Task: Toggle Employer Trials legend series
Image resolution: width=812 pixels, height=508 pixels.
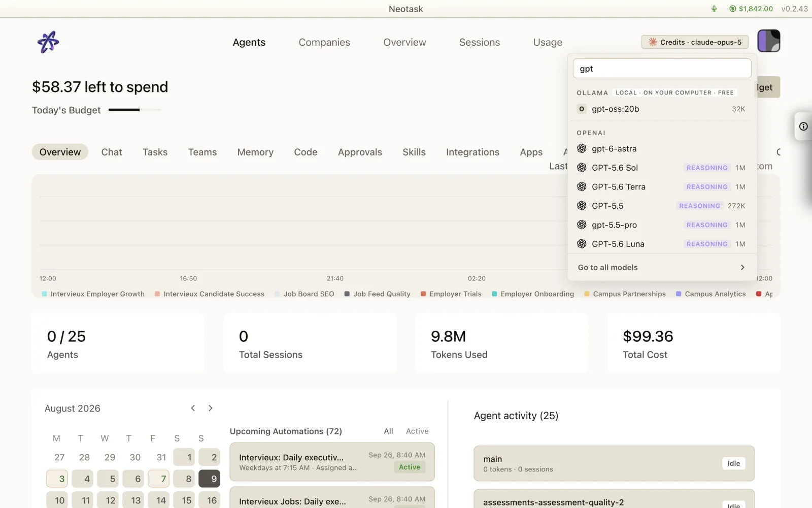Action: click(451, 294)
